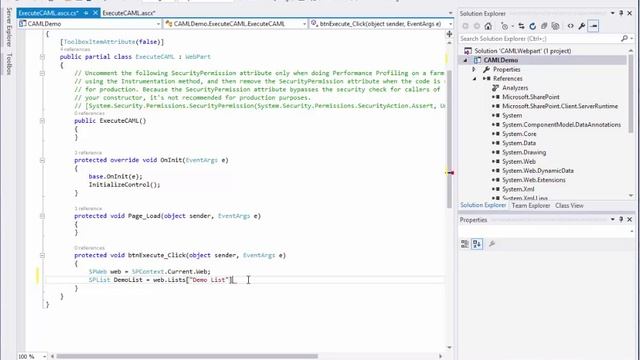Click the Property Pages wrench in Properties panel
Image resolution: width=640 pixels, height=360 pixels.
tap(492, 244)
